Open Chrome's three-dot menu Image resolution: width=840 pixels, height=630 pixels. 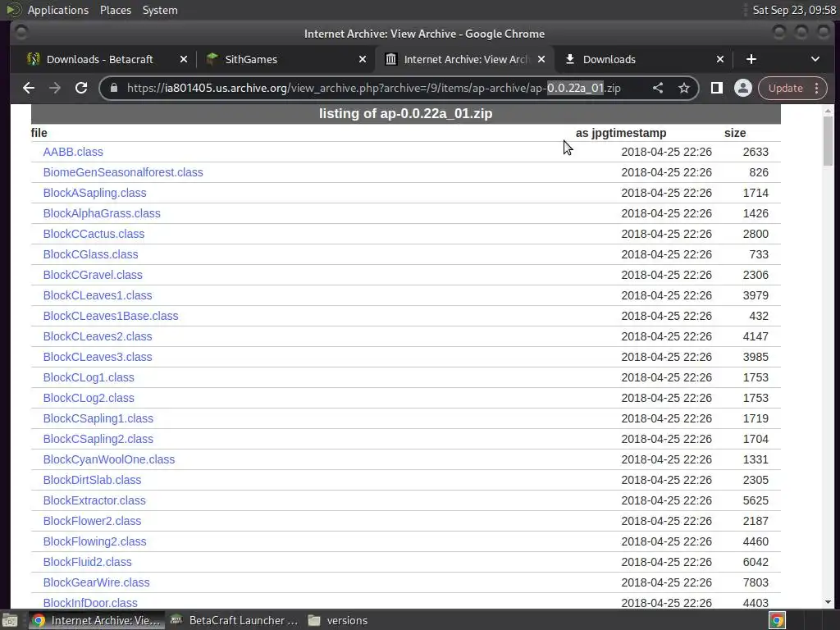click(x=816, y=88)
